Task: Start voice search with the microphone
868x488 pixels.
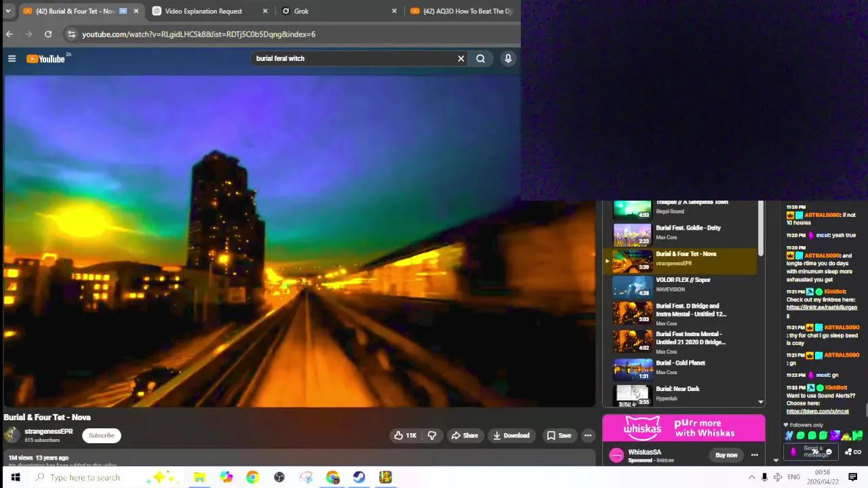Action: pos(508,58)
